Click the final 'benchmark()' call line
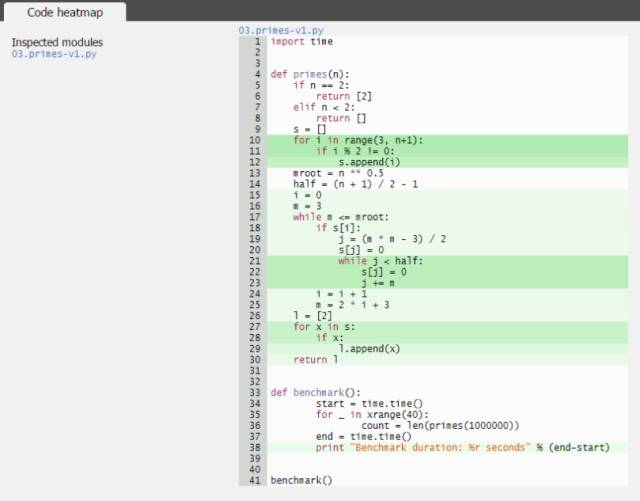Image resolution: width=640 pixels, height=501 pixels. tap(301, 481)
